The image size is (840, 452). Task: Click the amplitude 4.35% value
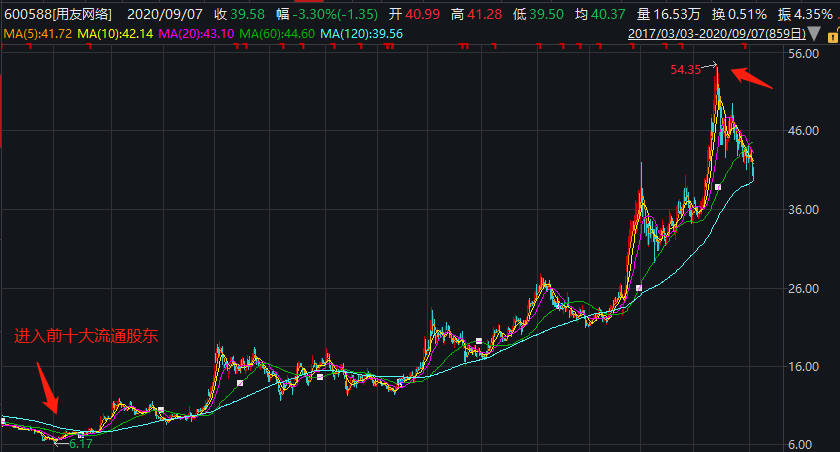coord(813,14)
